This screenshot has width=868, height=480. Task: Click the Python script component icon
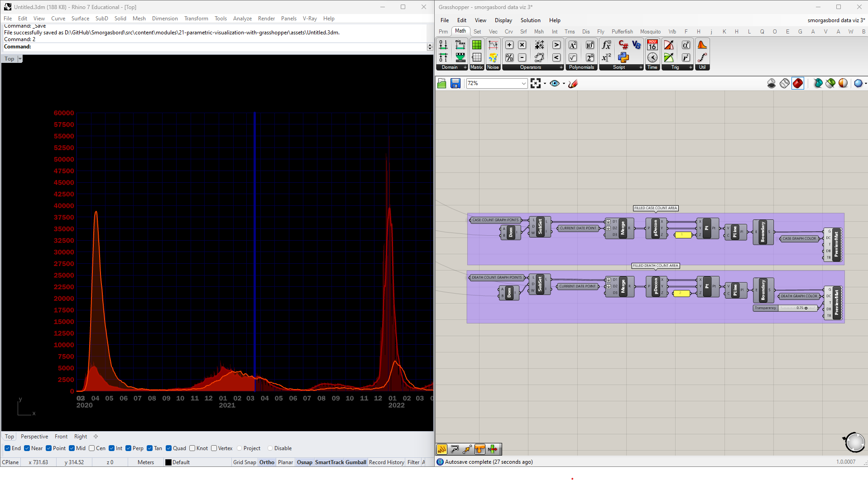(623, 57)
